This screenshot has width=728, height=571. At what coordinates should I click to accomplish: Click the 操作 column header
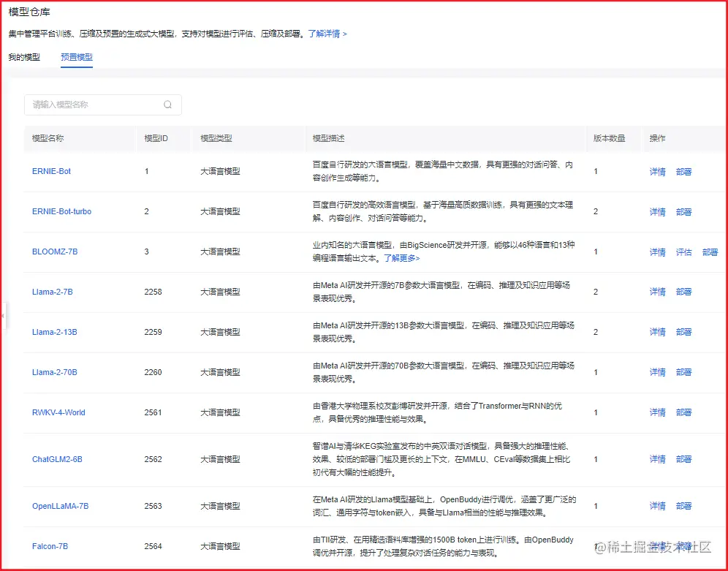click(x=657, y=138)
